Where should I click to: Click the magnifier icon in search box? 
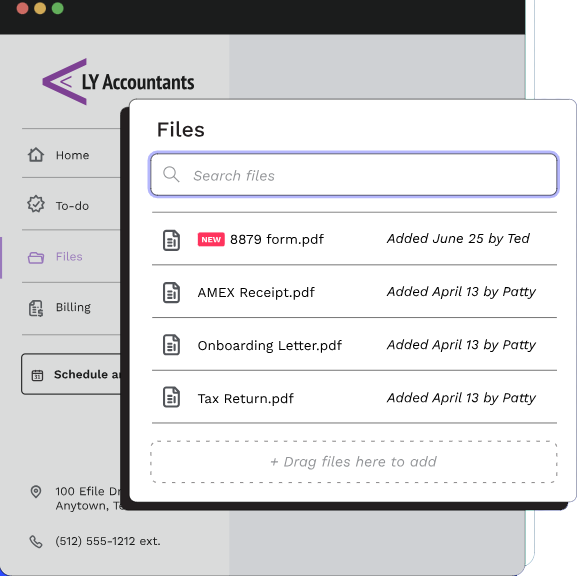click(171, 174)
